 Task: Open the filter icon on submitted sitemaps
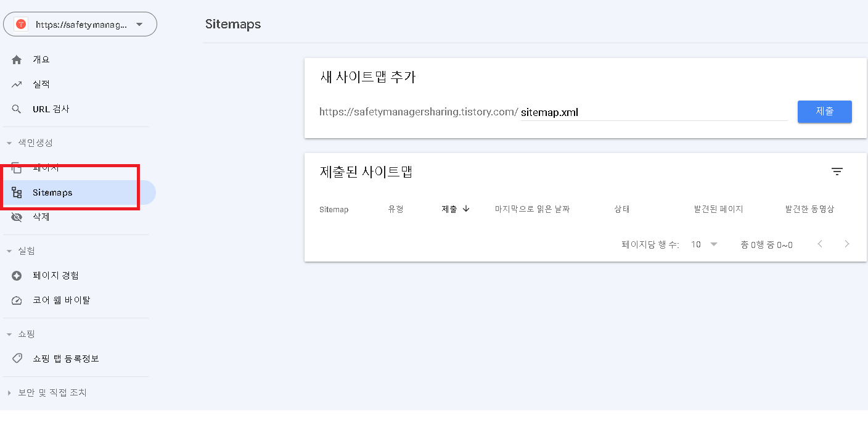[837, 172]
